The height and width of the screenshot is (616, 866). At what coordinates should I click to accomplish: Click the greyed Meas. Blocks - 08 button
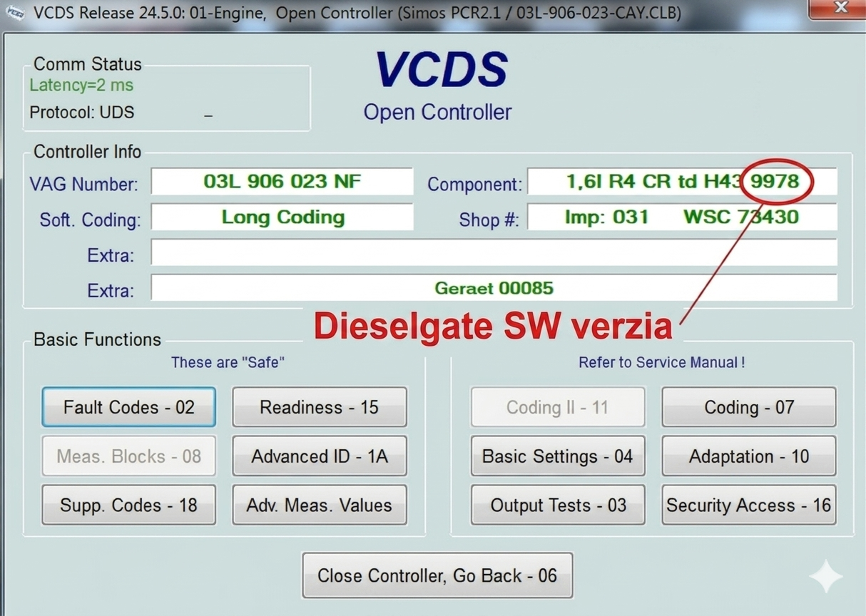pyautogui.click(x=128, y=456)
